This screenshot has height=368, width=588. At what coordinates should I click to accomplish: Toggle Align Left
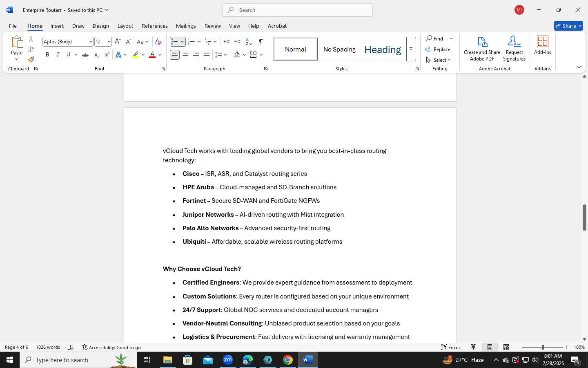click(x=175, y=55)
